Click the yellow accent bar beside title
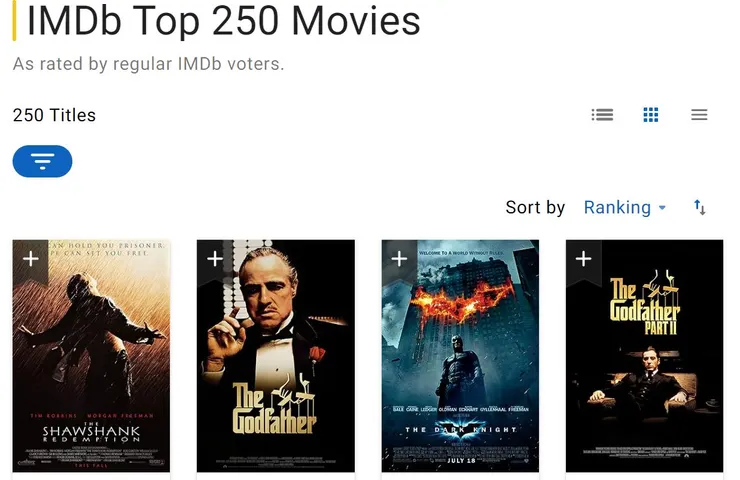740x480 pixels. pos(15,20)
